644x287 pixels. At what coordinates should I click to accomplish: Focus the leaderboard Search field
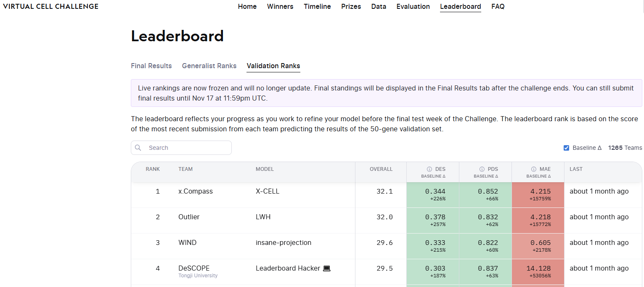(x=181, y=148)
